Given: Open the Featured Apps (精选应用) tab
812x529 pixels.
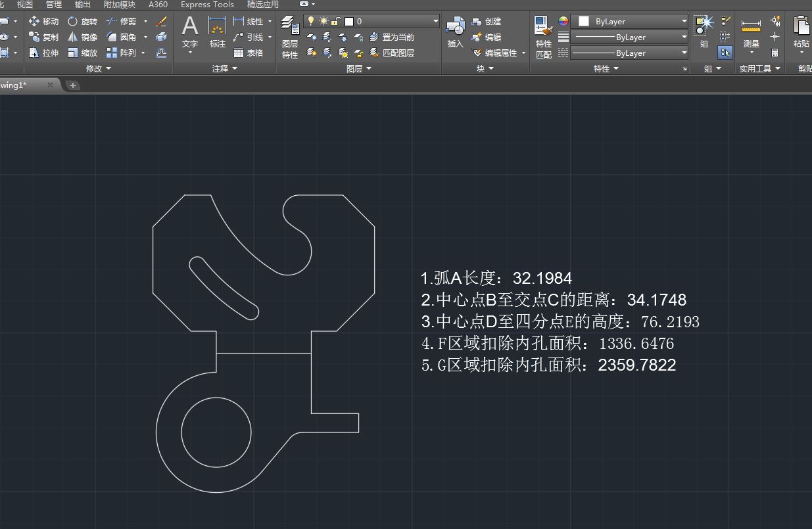Looking at the screenshot, I should (x=263, y=4).
